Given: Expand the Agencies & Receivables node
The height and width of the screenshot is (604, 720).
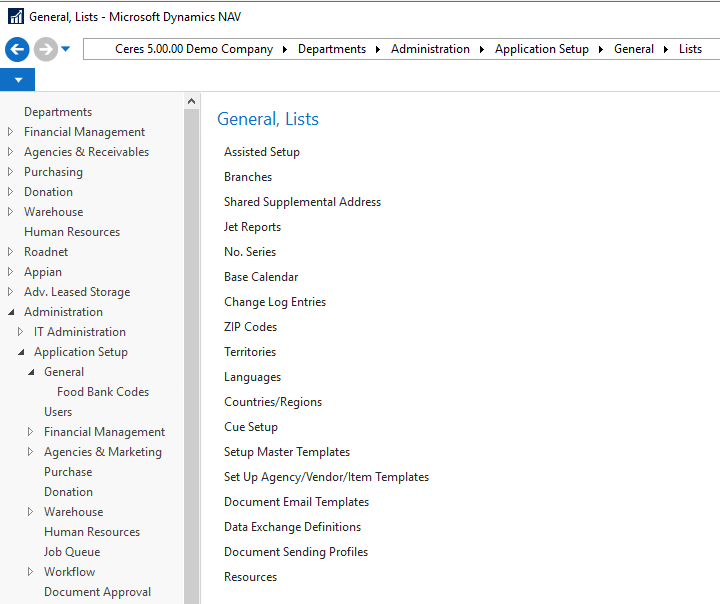Looking at the screenshot, I should pos(11,152).
